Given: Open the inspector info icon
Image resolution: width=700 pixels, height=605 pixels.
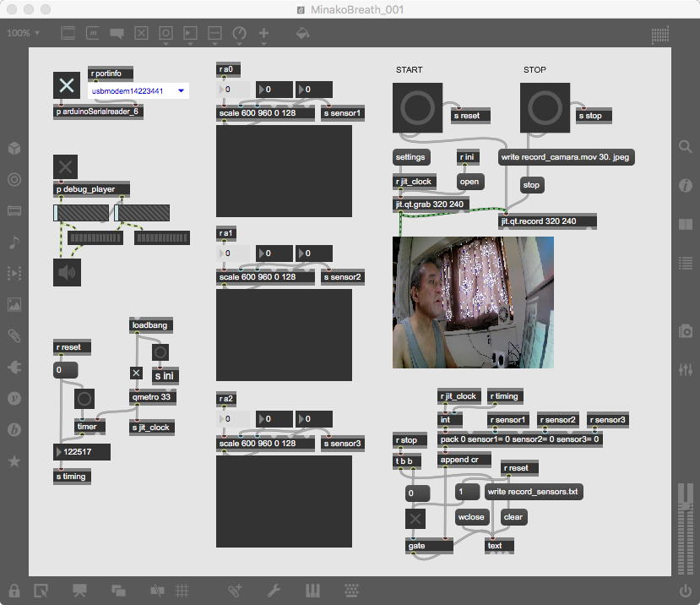Looking at the screenshot, I should pos(686,185).
